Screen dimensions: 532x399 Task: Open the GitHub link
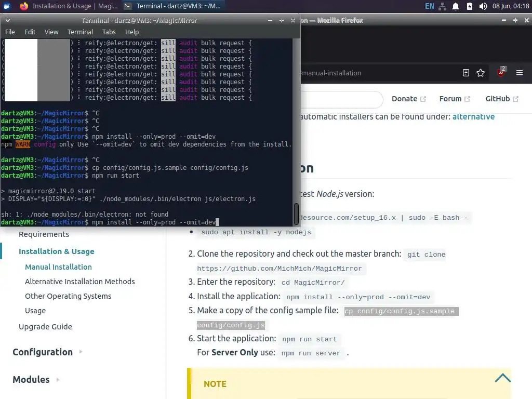[497, 99]
